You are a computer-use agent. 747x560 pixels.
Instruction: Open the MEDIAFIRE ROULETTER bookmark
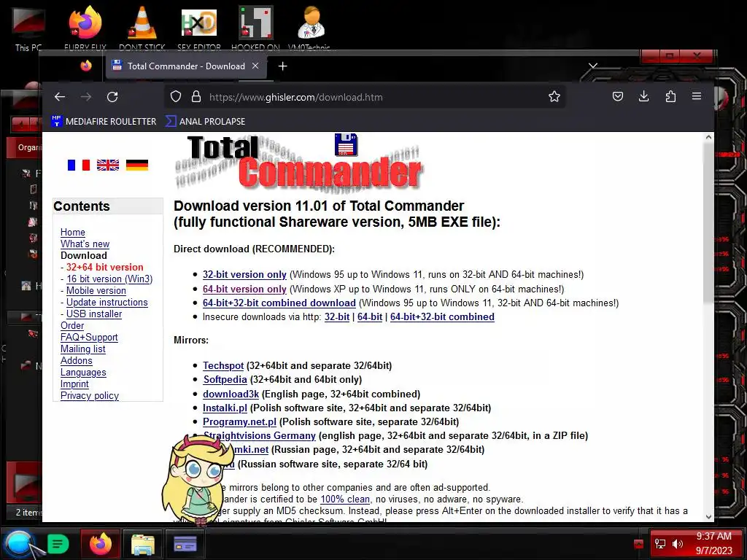coord(104,122)
